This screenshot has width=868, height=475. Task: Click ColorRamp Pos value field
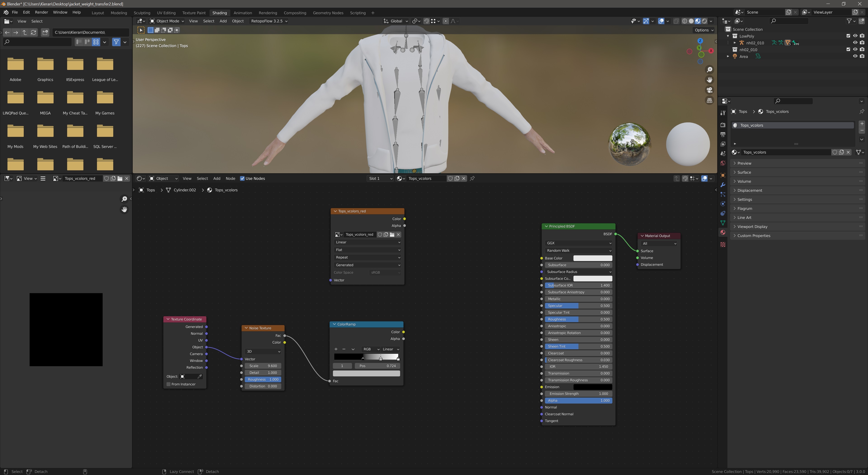coord(377,366)
